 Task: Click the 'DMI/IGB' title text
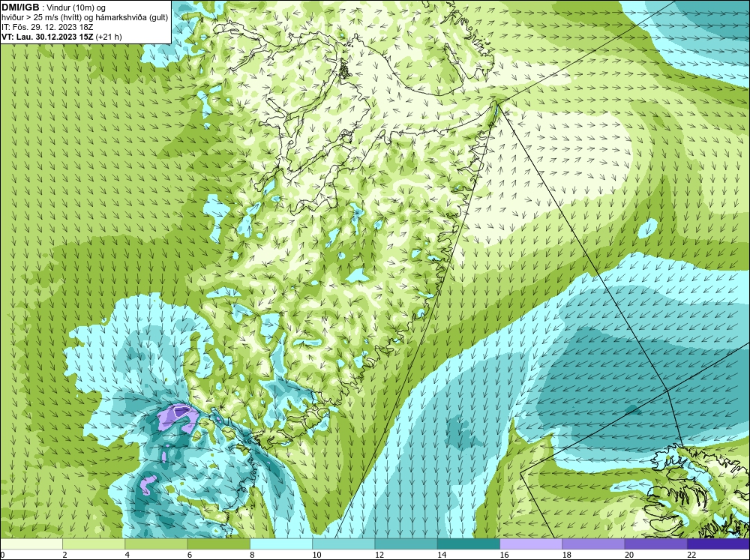(x=20, y=7)
